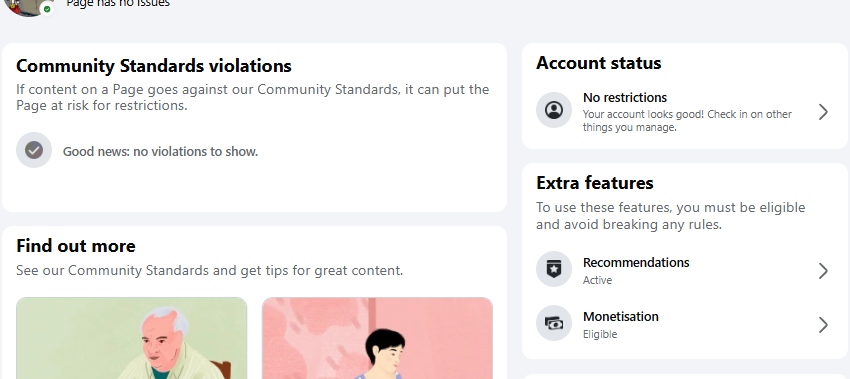
Task: Open the pink dark-haired woman illustration card
Action: click(x=378, y=338)
